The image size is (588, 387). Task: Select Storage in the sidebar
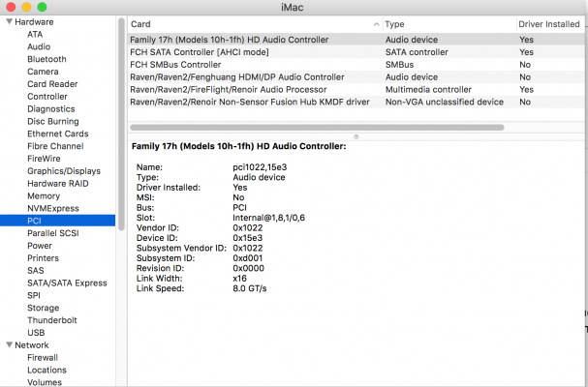45,308
